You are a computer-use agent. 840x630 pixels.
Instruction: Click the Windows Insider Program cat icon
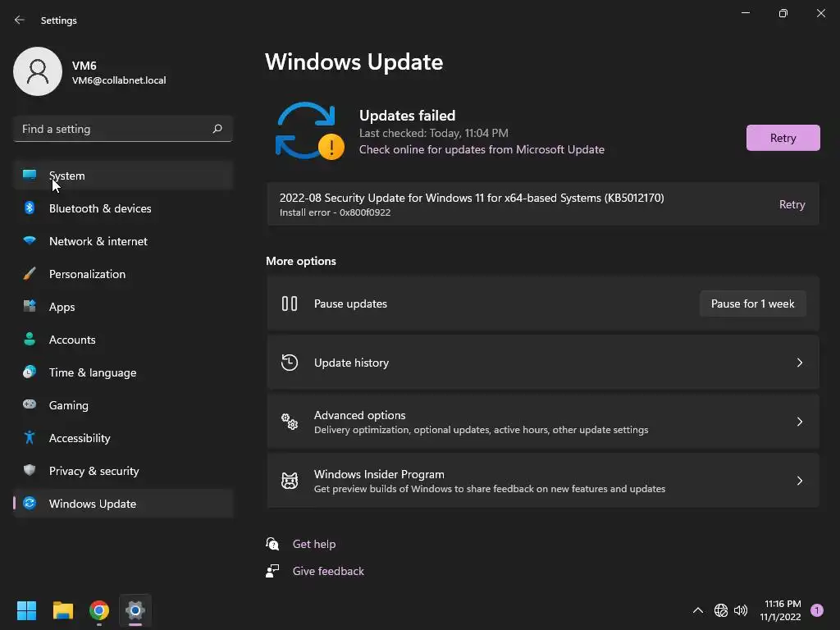[x=290, y=481]
